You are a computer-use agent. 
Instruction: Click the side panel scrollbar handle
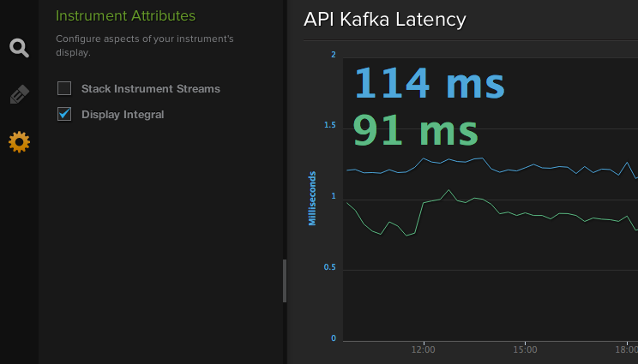tap(285, 281)
